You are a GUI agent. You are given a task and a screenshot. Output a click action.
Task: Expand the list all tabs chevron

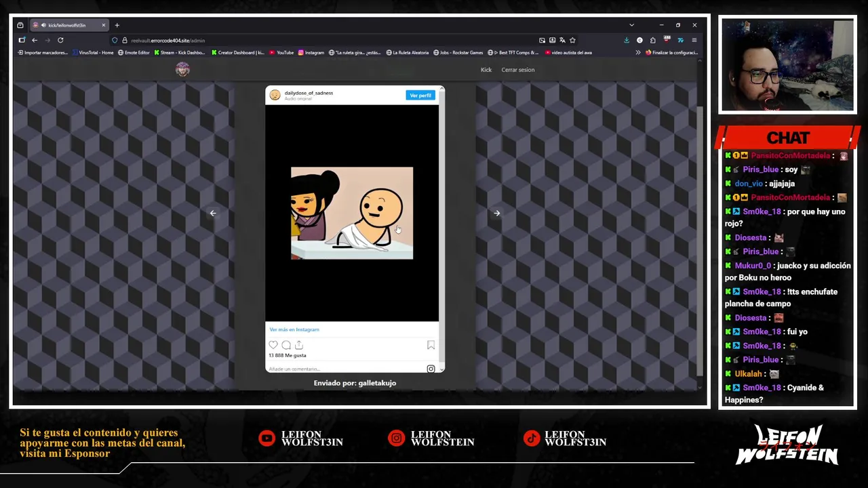click(631, 25)
